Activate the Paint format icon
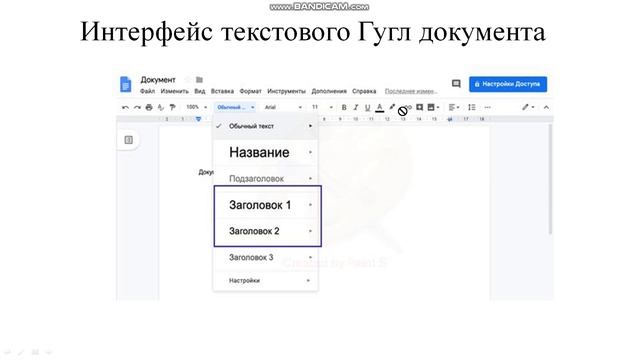640x360 pixels. coord(173,107)
